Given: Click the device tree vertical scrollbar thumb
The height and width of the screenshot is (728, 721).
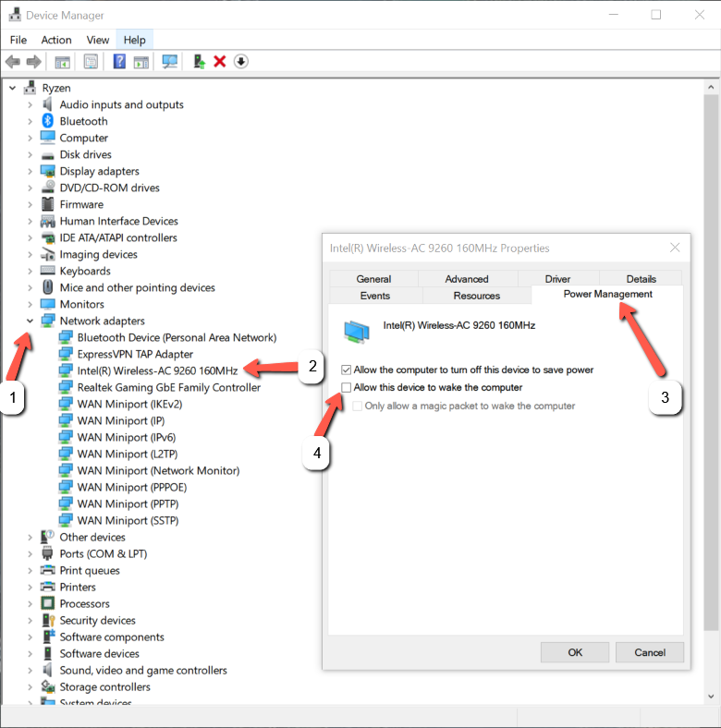Looking at the screenshot, I should 711,362.
